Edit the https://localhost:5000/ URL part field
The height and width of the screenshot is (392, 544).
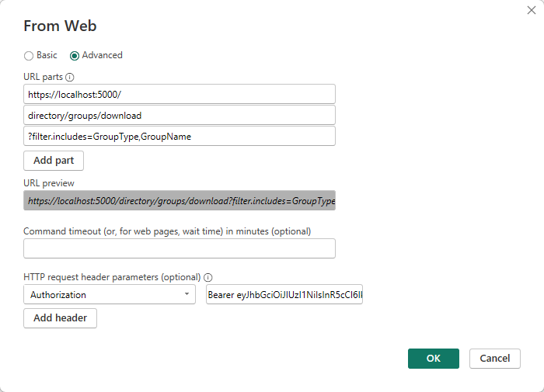(x=180, y=94)
